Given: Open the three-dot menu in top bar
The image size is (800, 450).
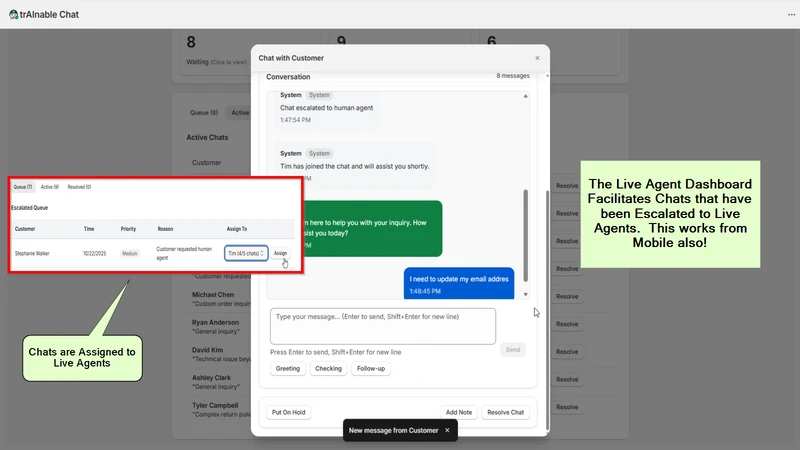Looking at the screenshot, I should 791,14.
